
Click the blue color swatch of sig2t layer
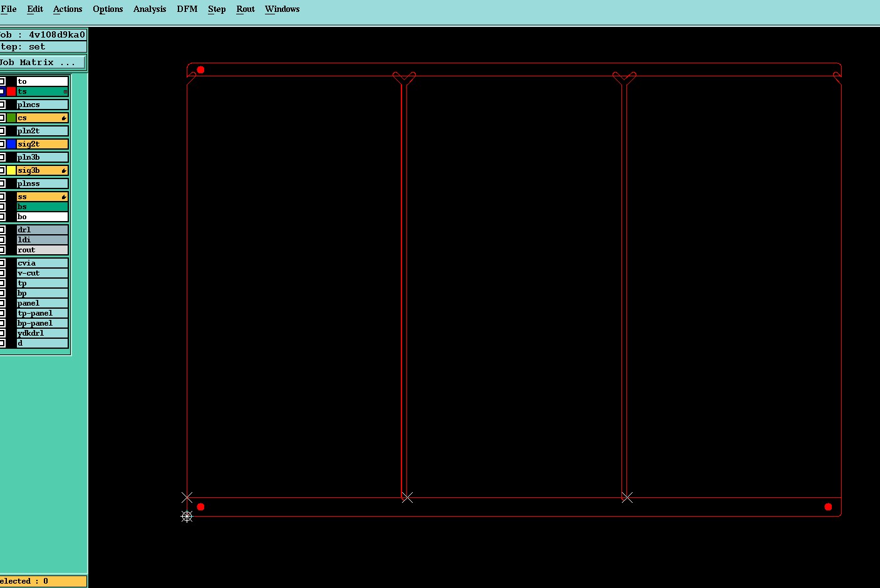tap(11, 144)
